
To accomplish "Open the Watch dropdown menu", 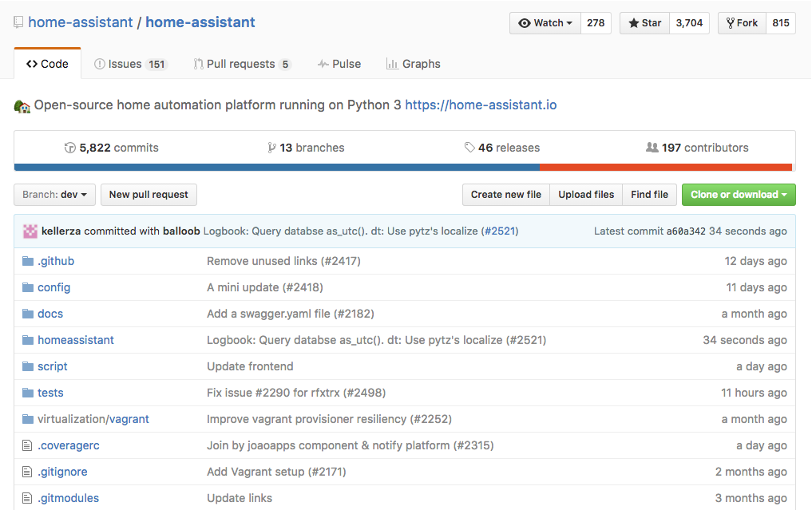I will pos(545,23).
